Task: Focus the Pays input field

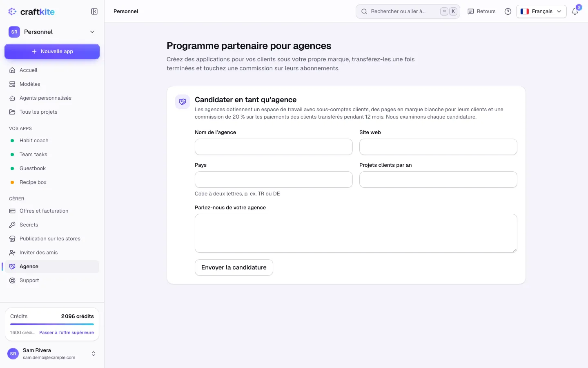Action: (x=274, y=180)
